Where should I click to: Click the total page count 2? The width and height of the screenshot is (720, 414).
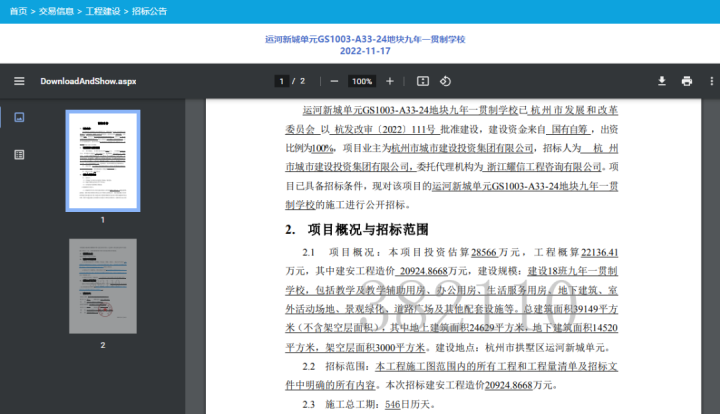303,81
